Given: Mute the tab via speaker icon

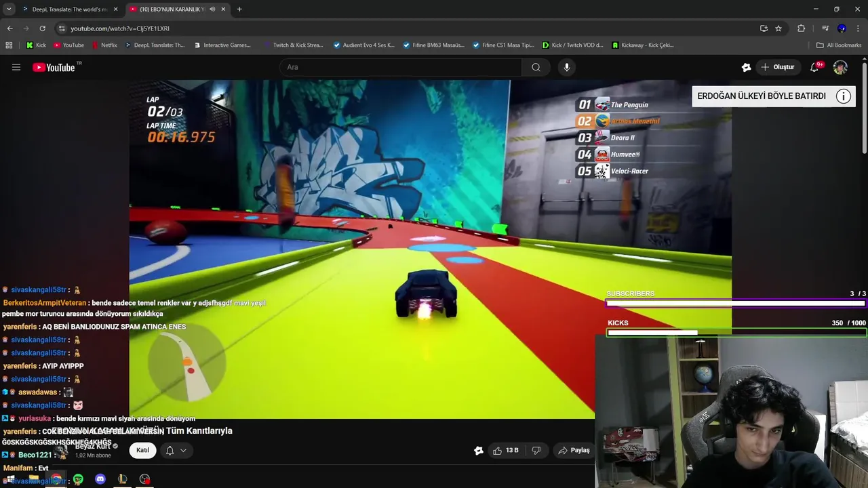Looking at the screenshot, I should tap(212, 9).
